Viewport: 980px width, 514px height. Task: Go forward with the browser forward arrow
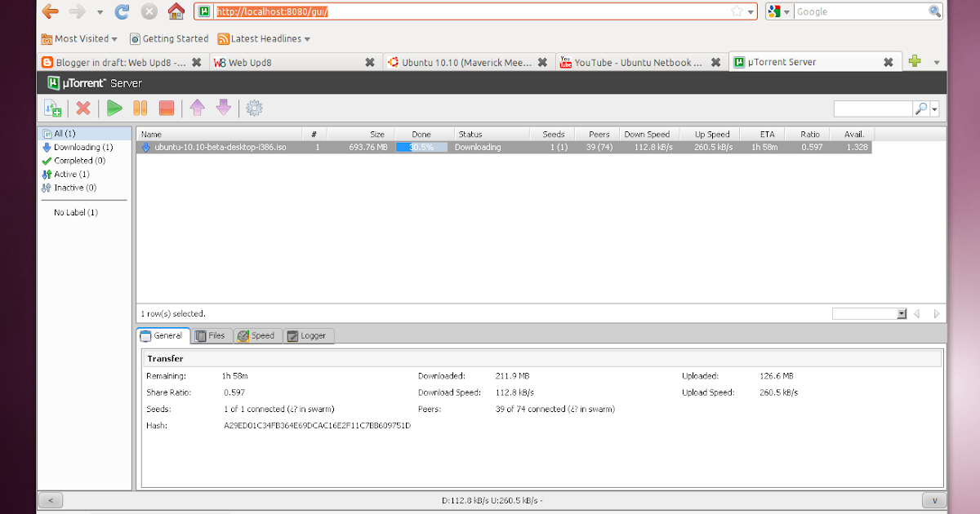tap(78, 11)
